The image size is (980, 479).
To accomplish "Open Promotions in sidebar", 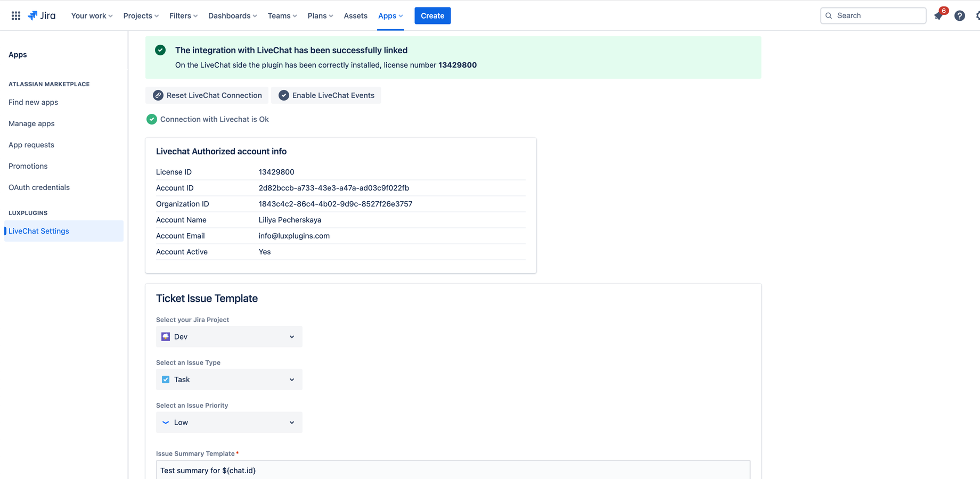I will tap(28, 166).
